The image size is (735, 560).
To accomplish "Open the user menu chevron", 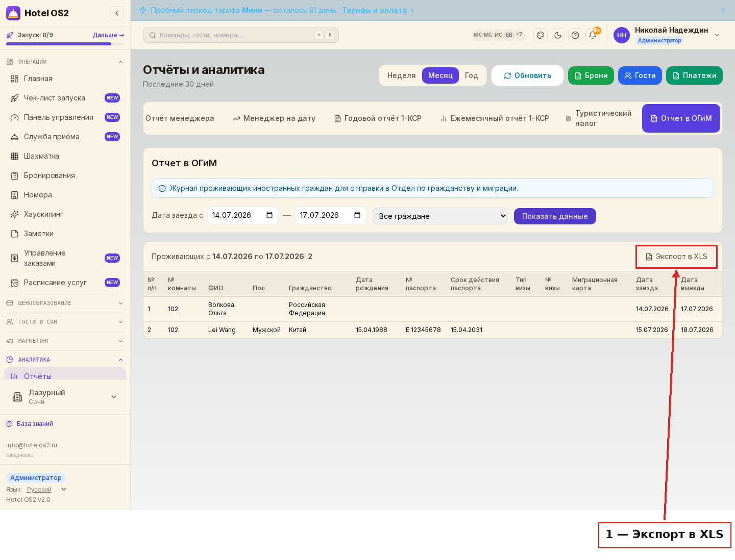I will click(x=717, y=35).
